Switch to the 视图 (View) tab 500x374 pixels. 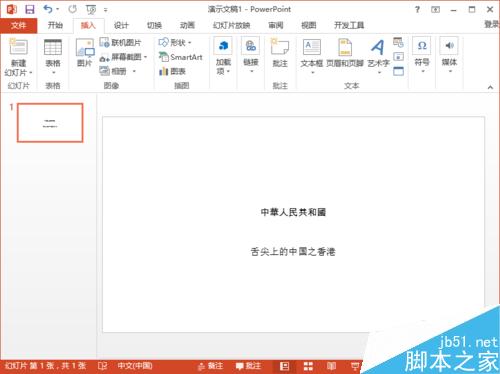(309, 25)
